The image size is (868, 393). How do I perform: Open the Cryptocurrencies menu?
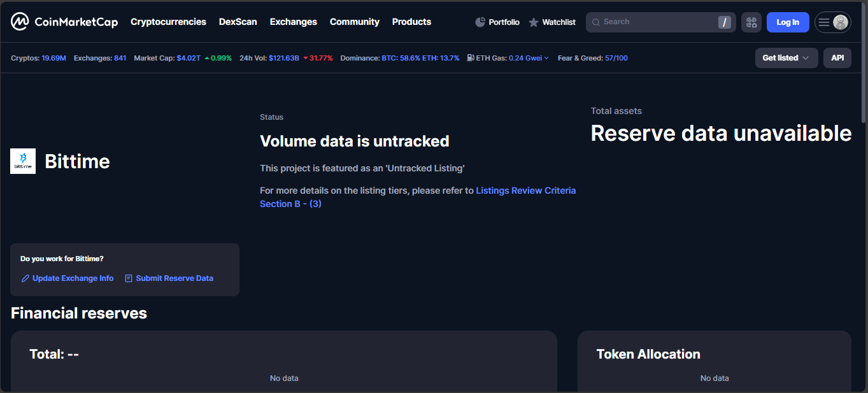tap(168, 22)
